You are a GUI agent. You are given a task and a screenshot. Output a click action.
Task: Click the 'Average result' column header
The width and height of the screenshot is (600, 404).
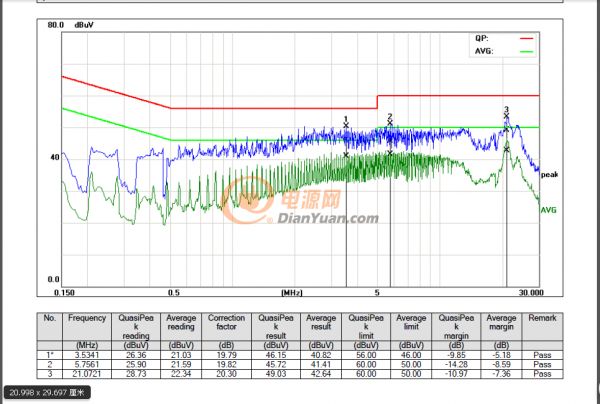321,322
